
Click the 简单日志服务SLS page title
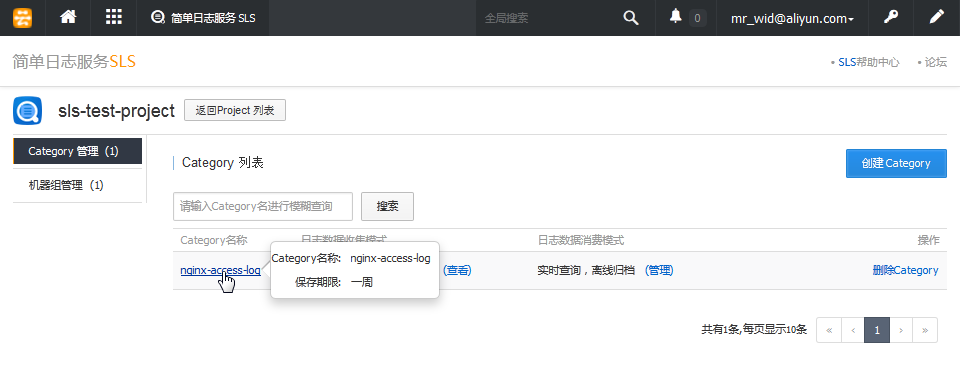(74, 62)
